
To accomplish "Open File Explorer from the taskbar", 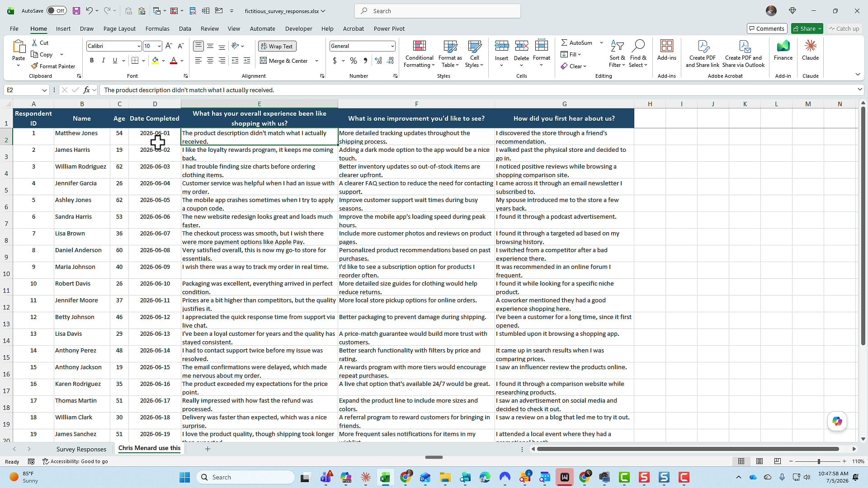I will 445,477.
